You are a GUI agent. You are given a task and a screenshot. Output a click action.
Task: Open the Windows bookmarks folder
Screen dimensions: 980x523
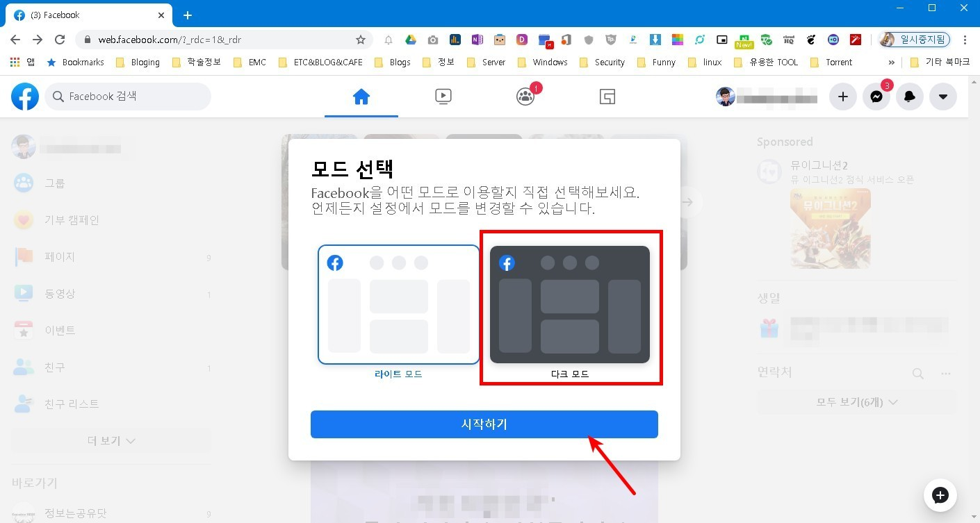tap(542, 62)
